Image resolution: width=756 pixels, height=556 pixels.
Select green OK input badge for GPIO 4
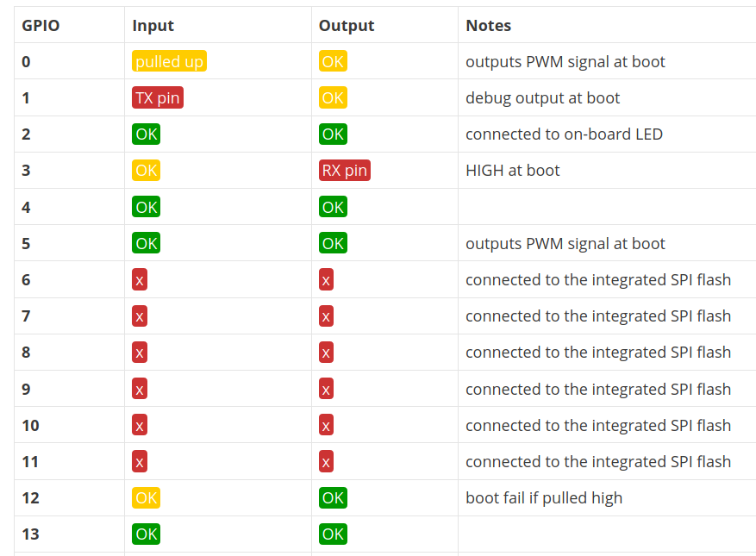point(147,207)
